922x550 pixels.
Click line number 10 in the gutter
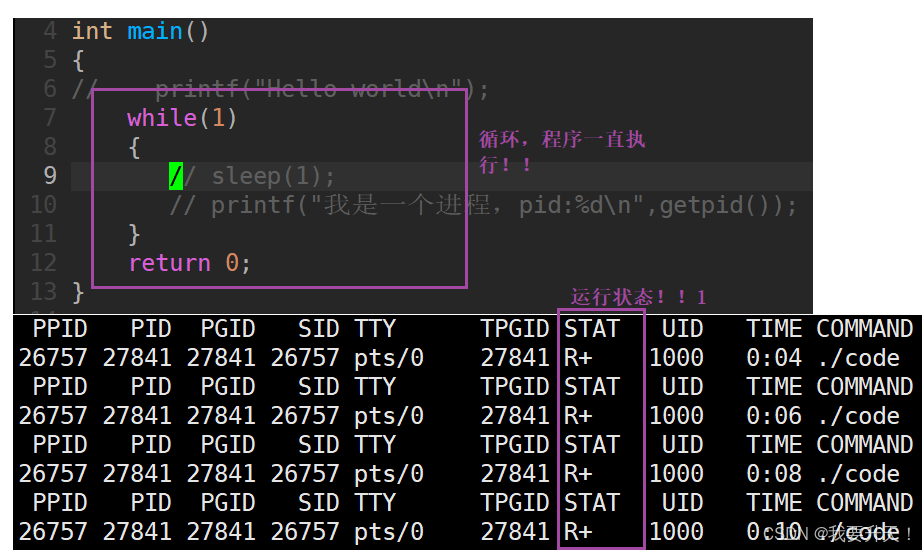44,205
